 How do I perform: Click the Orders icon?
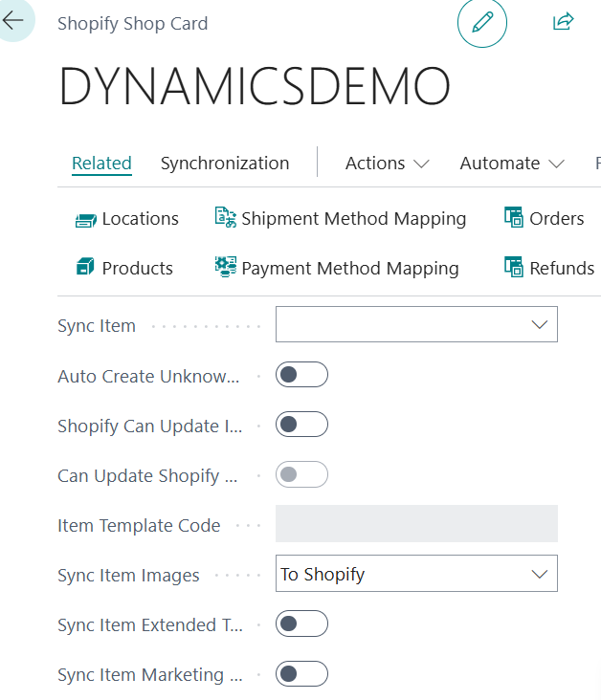coord(513,217)
